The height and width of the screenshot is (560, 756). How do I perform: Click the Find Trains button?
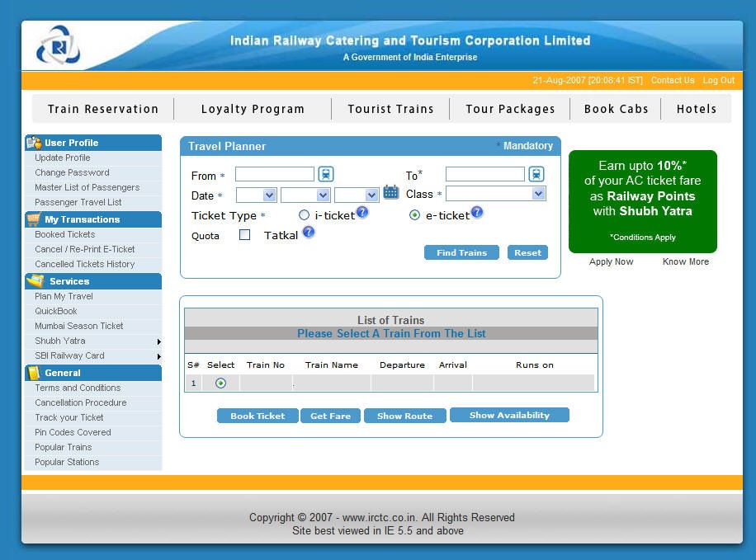[x=461, y=252]
